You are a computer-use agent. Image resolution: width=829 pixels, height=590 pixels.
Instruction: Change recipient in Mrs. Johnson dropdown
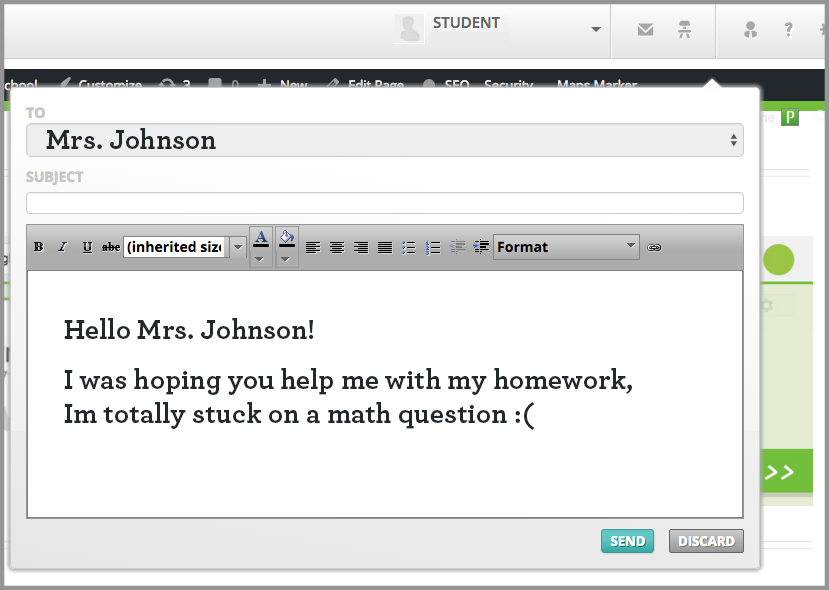click(385, 140)
